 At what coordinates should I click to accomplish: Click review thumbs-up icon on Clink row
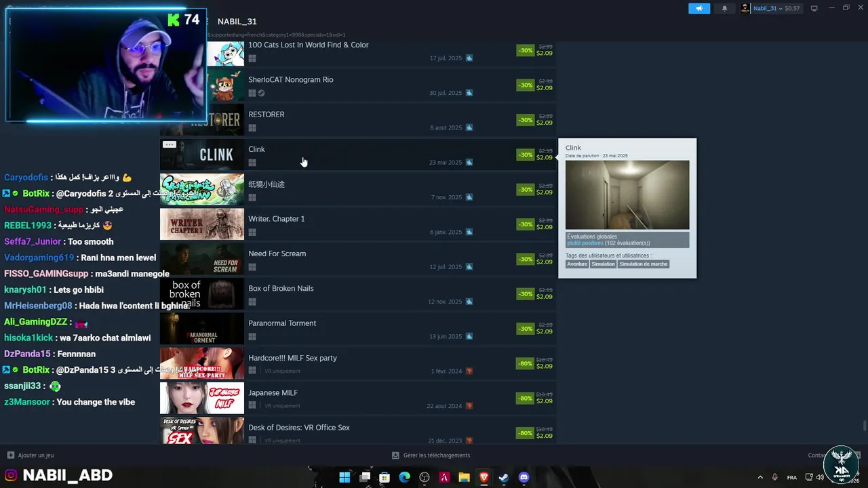tap(469, 163)
